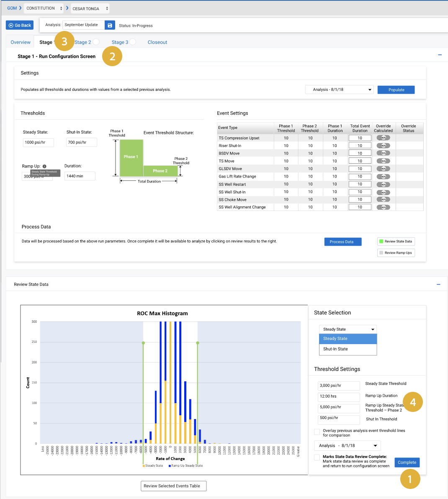Click the Stage 2 status circle
This screenshot has width=448, height=499.
(x=96, y=42)
